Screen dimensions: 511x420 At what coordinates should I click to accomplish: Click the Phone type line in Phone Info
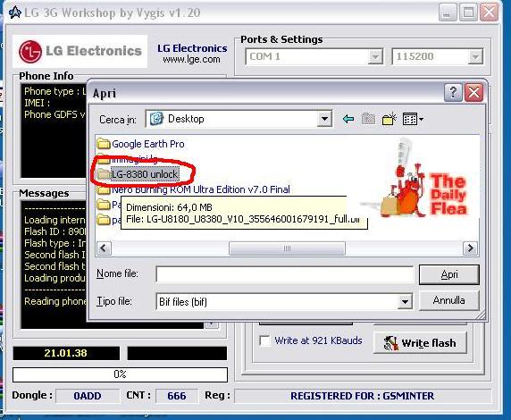point(54,91)
